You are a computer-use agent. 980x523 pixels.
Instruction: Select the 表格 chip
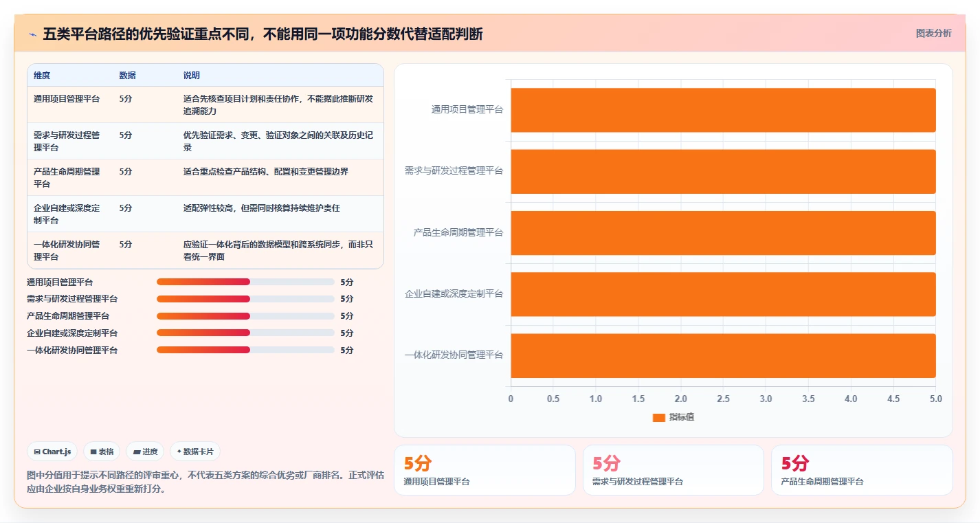click(x=102, y=452)
